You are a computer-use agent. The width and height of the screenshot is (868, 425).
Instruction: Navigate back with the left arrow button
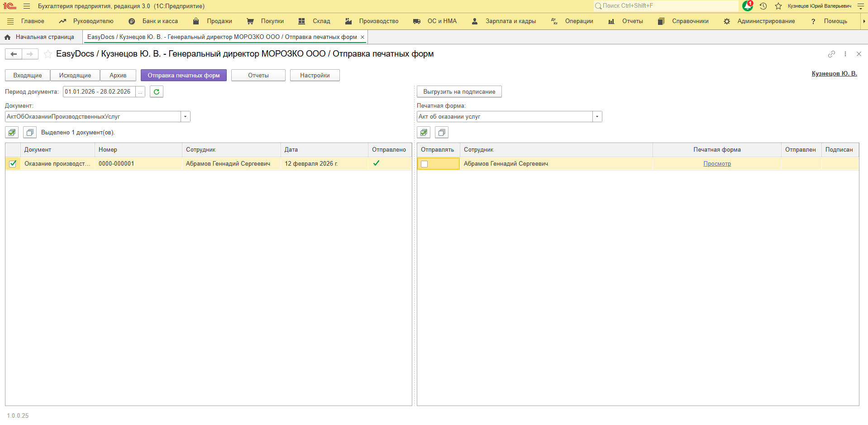point(14,54)
